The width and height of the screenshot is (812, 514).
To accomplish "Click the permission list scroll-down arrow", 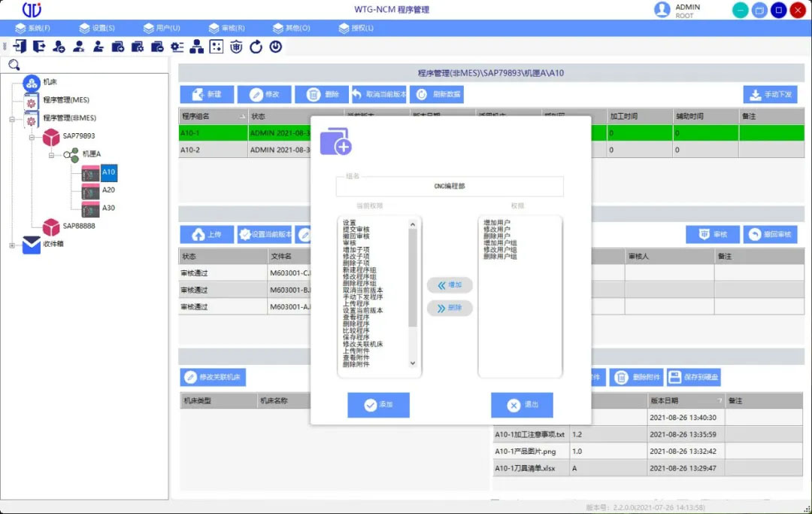I will point(413,363).
